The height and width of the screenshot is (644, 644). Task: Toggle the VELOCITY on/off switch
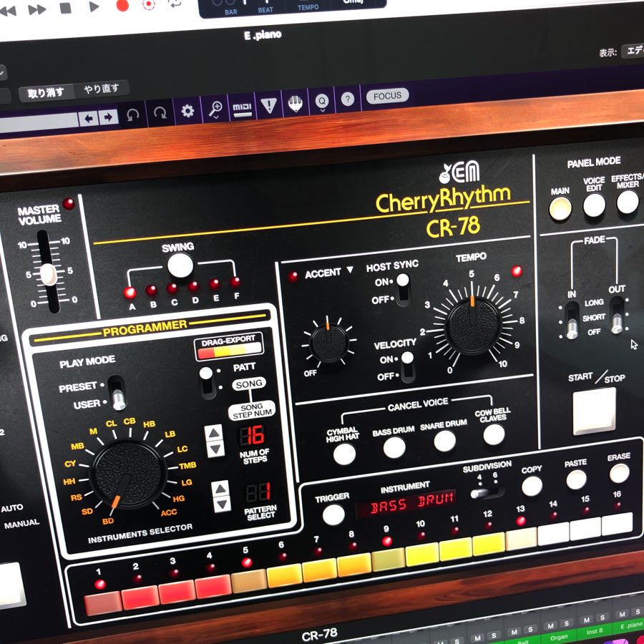pos(407,367)
